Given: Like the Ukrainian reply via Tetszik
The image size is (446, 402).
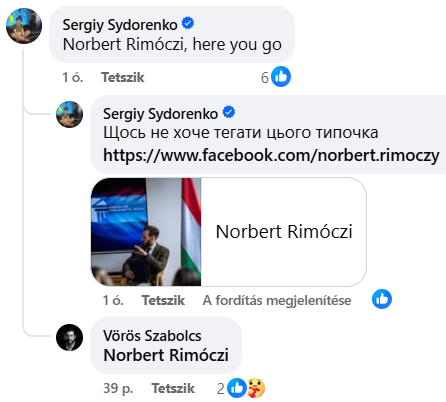Looking at the screenshot, I should pyautogui.click(x=163, y=300).
